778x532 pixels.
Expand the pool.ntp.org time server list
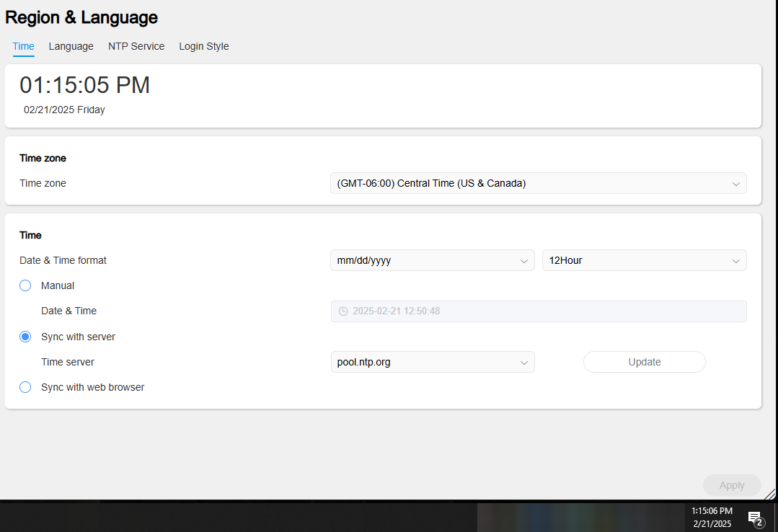pos(433,362)
